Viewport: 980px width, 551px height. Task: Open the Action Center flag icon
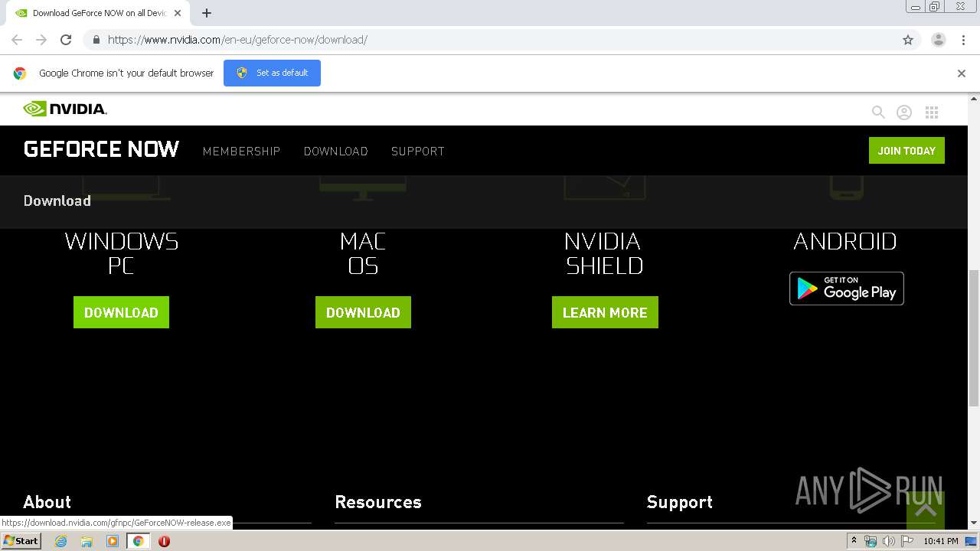click(x=907, y=541)
